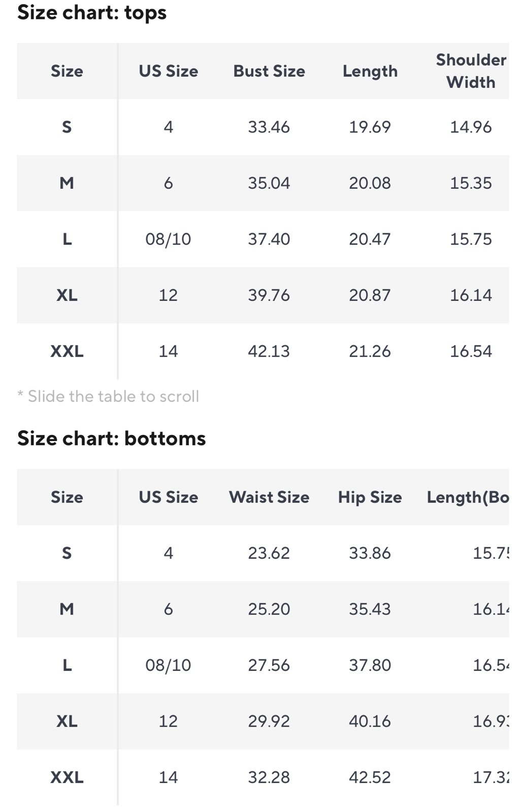Select waist value 29.92 for XL
Image resolution: width=526 pixels, height=812 pixels.
(269, 721)
